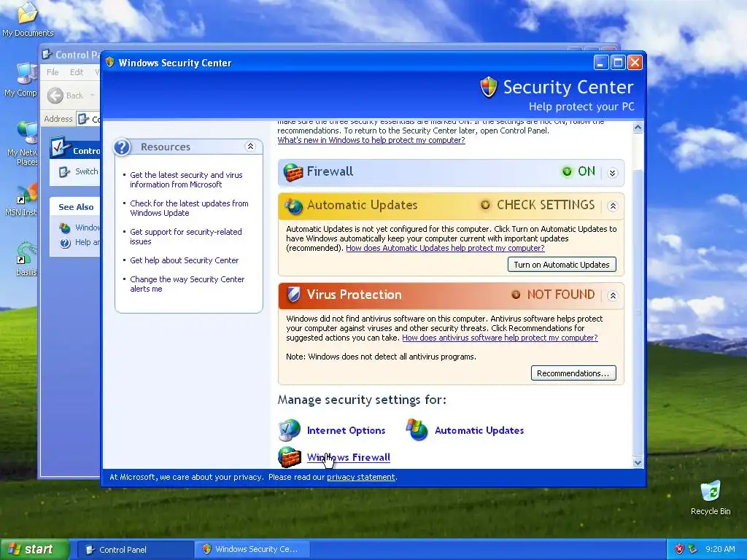This screenshot has height=560, width=747.
Task: Click the Automatic Updates globe icon in yellow header
Action: coord(293,205)
